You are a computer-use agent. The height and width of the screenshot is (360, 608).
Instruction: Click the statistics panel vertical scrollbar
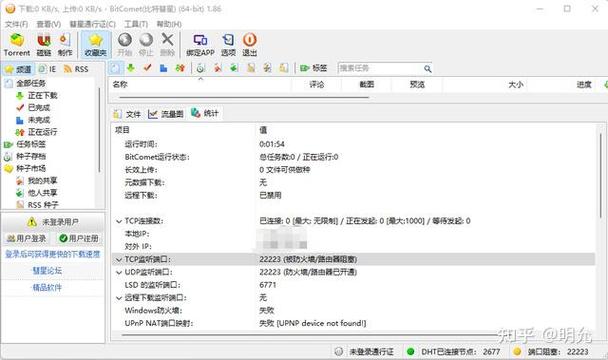pyautogui.click(x=601, y=175)
